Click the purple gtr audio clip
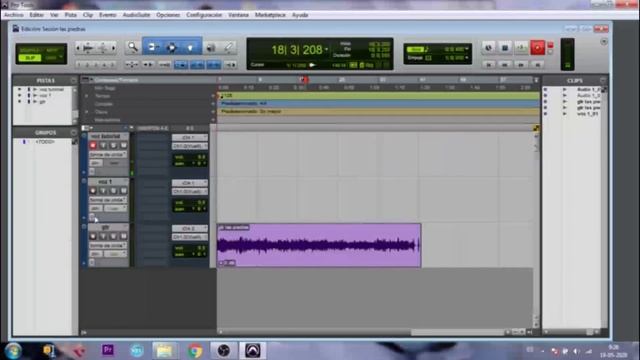This screenshot has width=640, height=360. 319,245
